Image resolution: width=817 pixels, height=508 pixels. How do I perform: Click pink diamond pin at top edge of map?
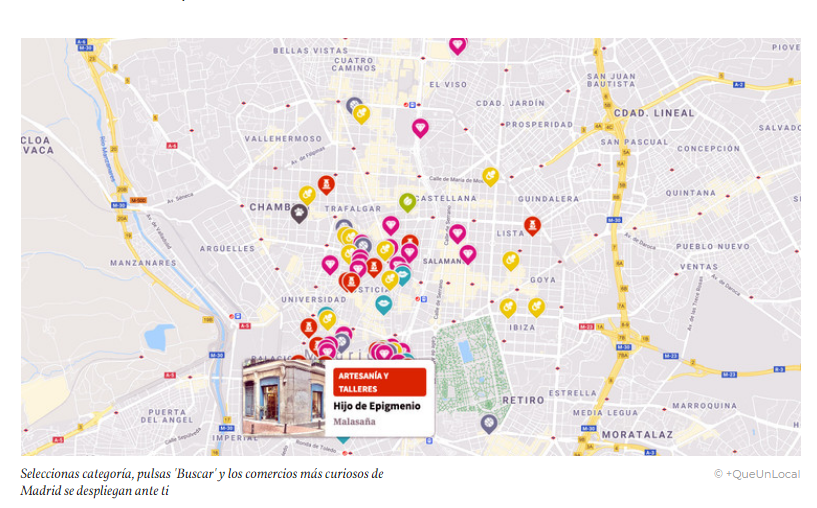pos(457,46)
